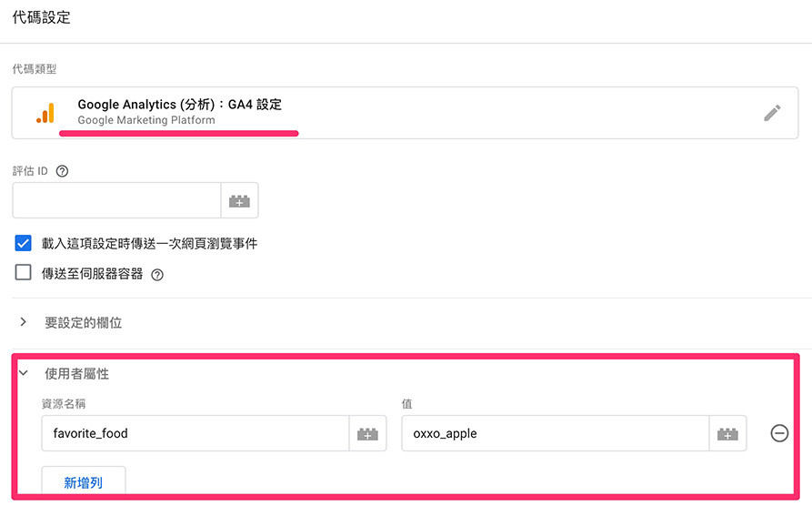Screen dimensions: 812x506
Task: Collapse the 使用者屬性 section
Action: (x=24, y=373)
